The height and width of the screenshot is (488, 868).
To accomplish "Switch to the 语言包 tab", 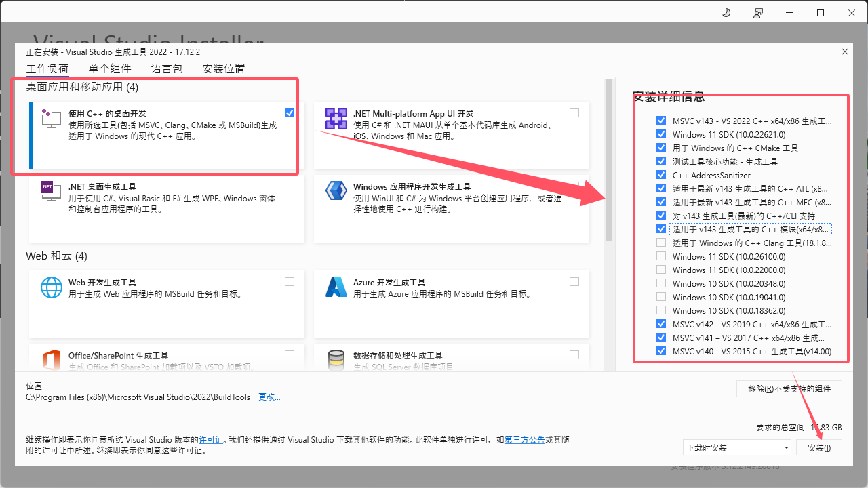I will pos(167,68).
